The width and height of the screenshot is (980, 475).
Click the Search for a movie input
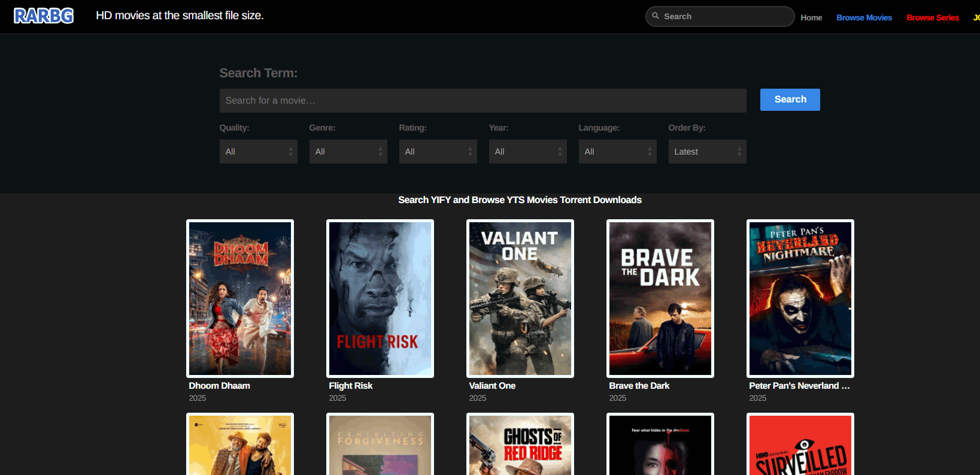pyautogui.click(x=483, y=101)
